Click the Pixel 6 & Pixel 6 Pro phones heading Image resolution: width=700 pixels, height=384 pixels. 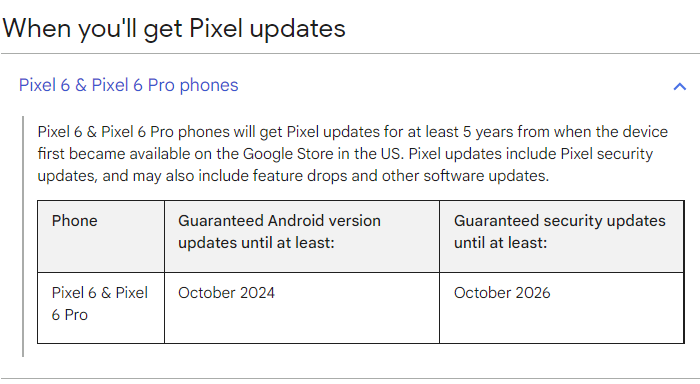tap(129, 85)
